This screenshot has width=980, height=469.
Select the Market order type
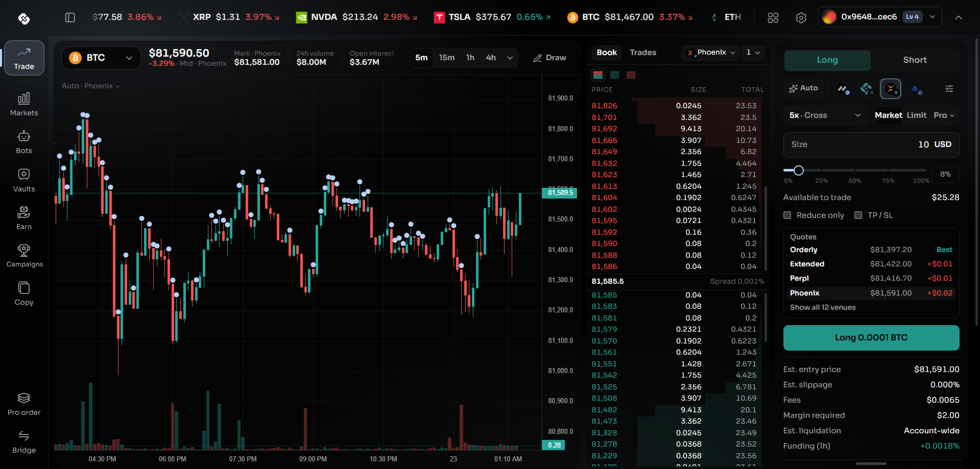pyautogui.click(x=889, y=115)
